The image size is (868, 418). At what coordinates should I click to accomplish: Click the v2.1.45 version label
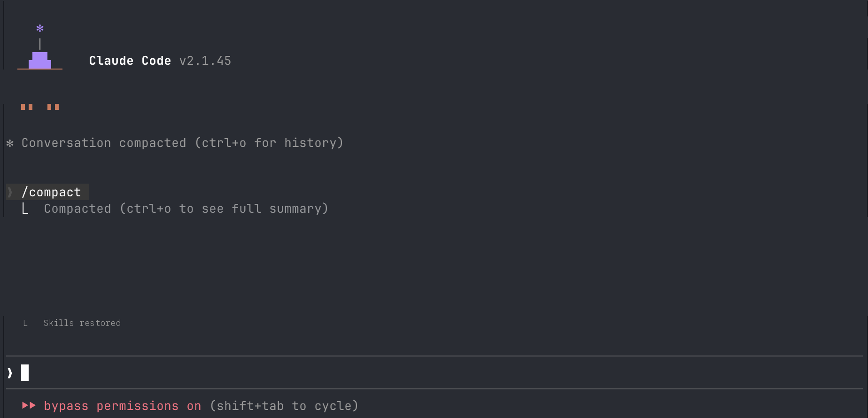pyautogui.click(x=205, y=61)
